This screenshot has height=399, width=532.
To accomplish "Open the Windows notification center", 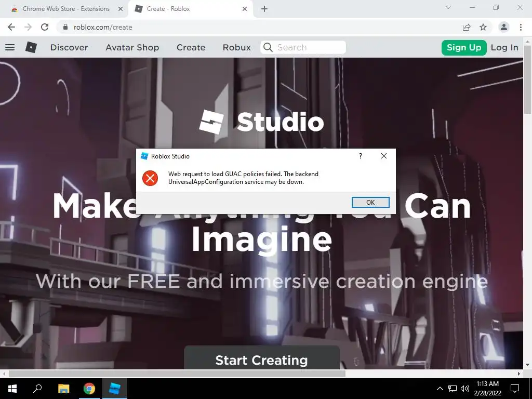I will click(x=515, y=389).
